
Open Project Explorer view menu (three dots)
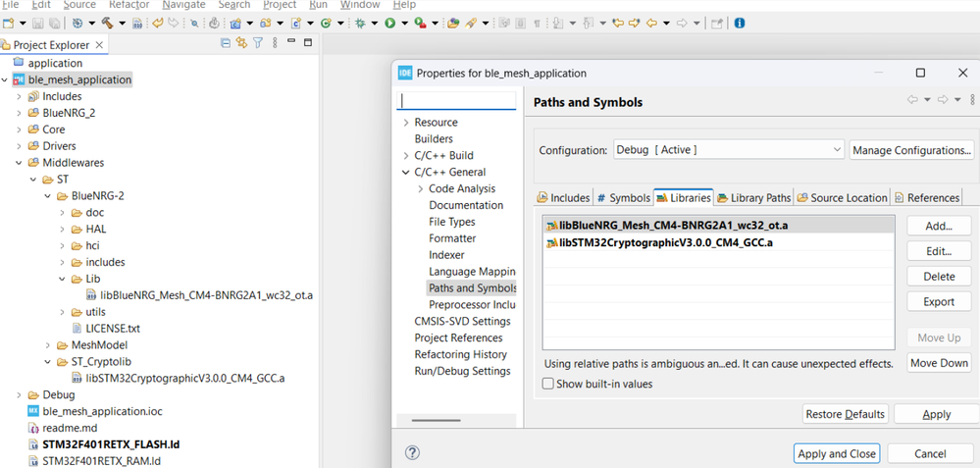click(x=275, y=43)
